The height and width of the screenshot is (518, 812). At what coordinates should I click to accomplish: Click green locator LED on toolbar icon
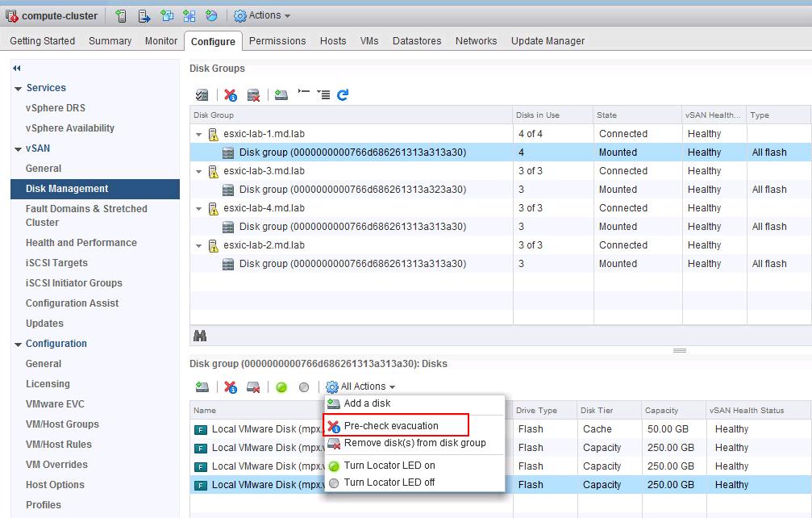[x=281, y=387]
